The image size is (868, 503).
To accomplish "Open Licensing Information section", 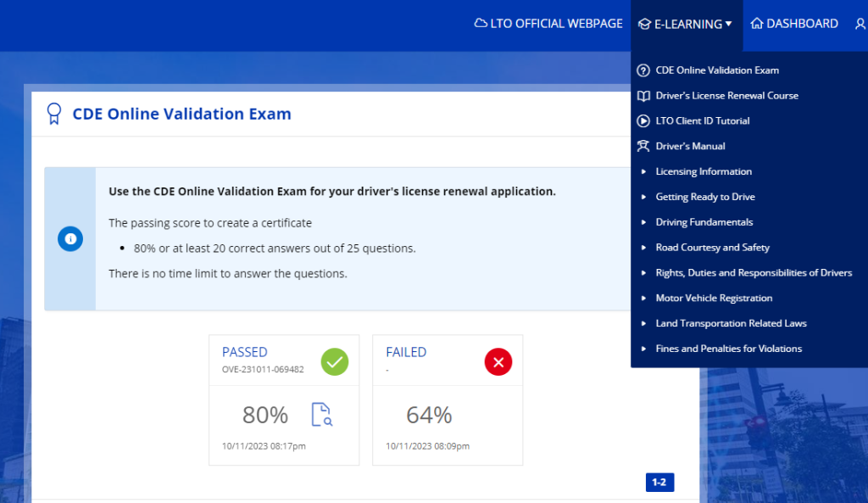I will click(704, 171).
